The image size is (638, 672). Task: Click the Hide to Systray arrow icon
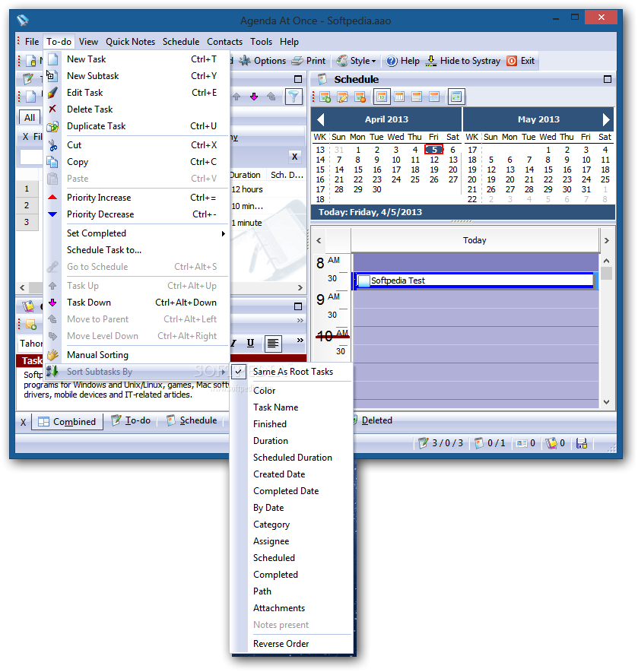pos(431,61)
